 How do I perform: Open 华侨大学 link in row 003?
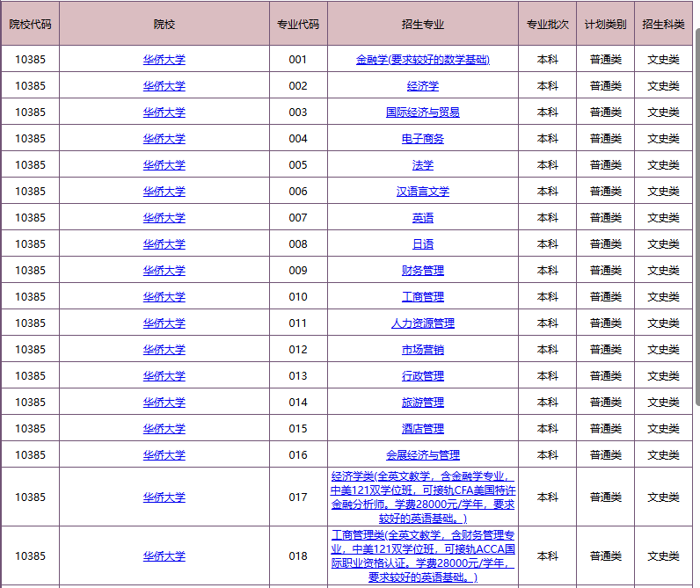click(x=164, y=112)
